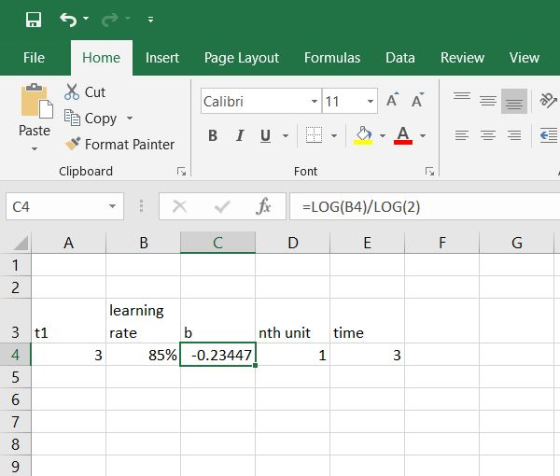Select the 'learning rate' header cell

(x=143, y=321)
